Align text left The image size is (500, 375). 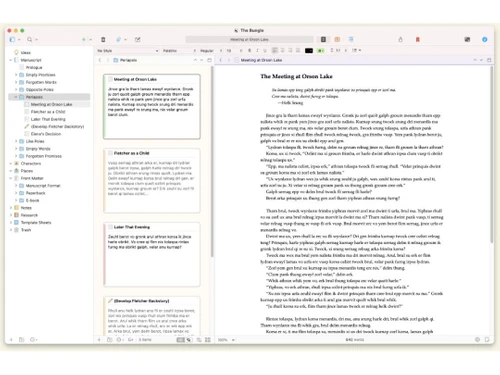coord(275,50)
